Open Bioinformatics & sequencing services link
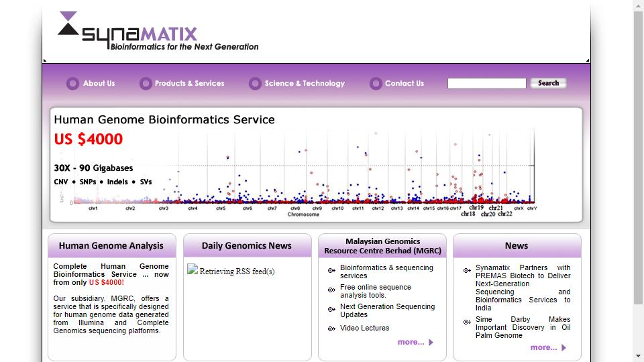The image size is (644, 362). click(x=386, y=271)
